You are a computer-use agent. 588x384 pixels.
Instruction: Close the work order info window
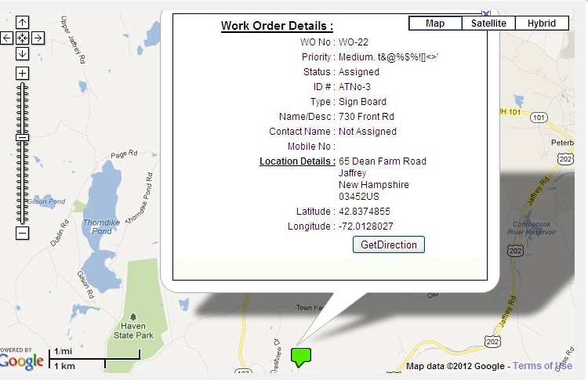486,13
